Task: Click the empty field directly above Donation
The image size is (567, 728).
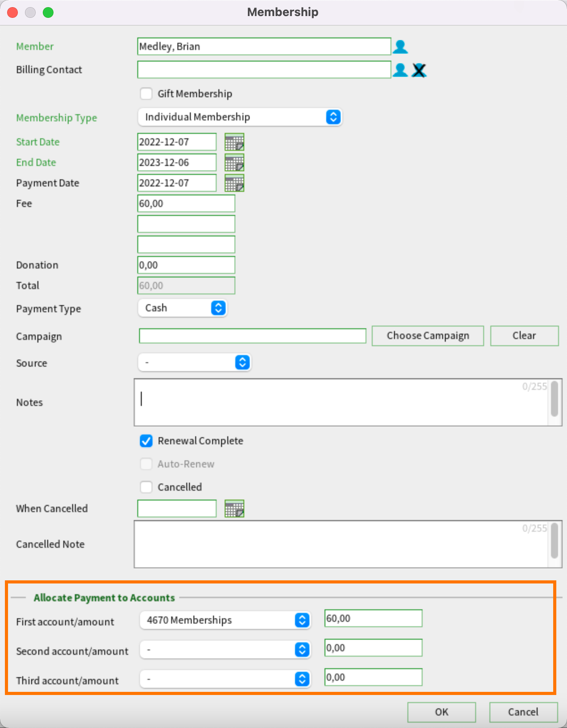Action: click(186, 244)
